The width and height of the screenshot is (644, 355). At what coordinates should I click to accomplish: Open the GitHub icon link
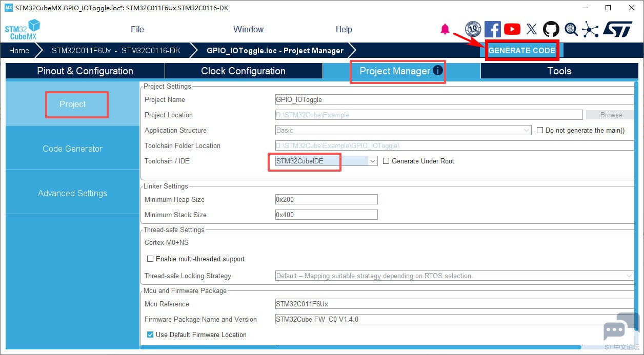[551, 29]
